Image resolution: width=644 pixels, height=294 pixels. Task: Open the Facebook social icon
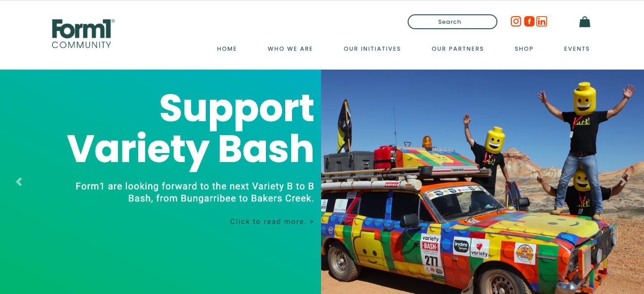click(x=529, y=21)
